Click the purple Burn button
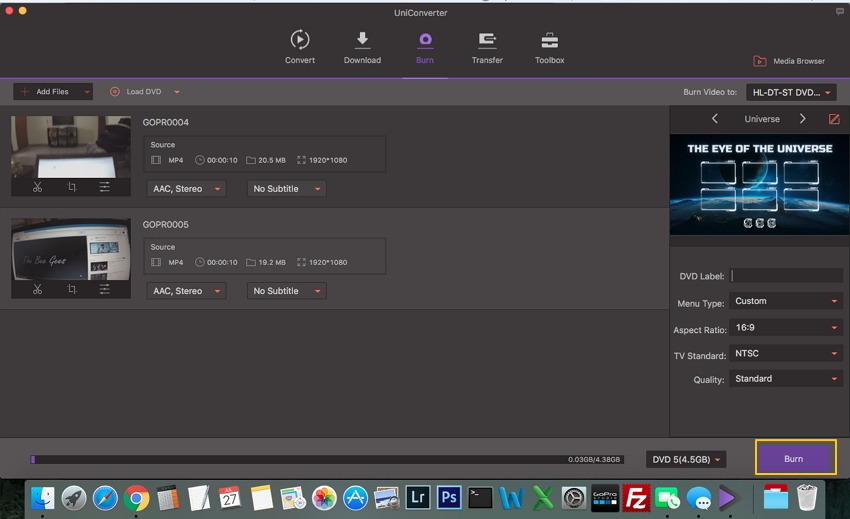This screenshot has width=850, height=519. pyautogui.click(x=795, y=459)
